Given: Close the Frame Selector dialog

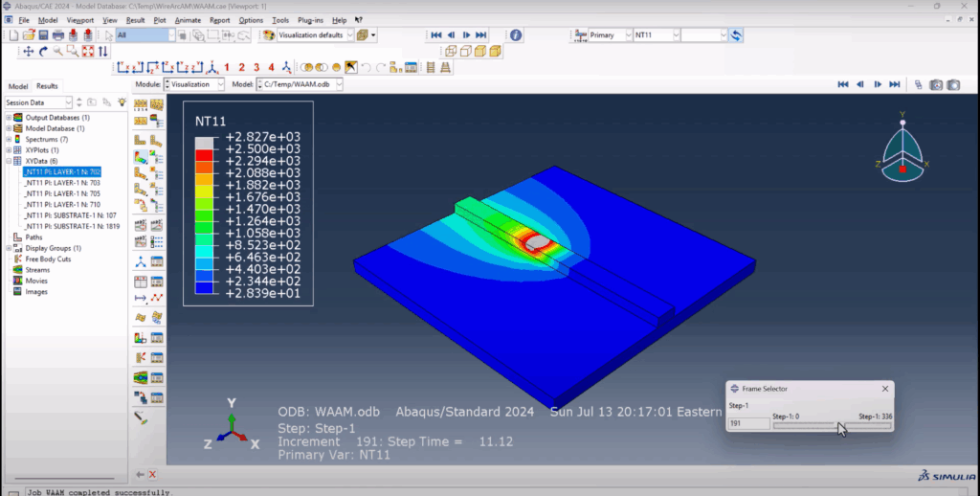Looking at the screenshot, I should pos(885,389).
